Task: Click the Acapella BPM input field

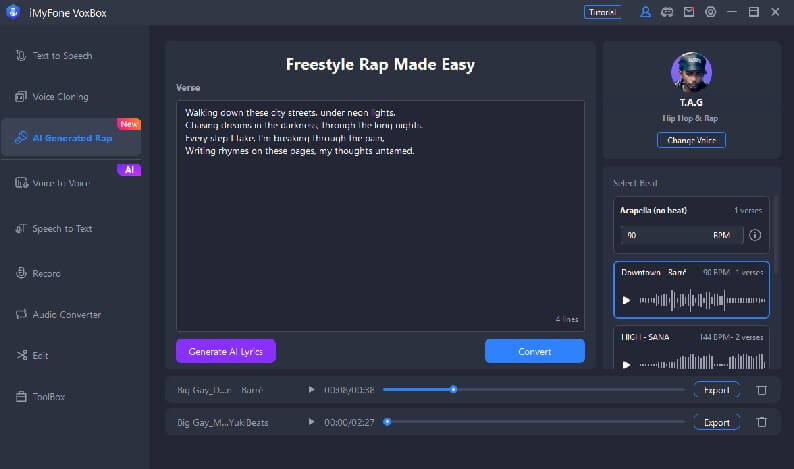Action: 681,235
